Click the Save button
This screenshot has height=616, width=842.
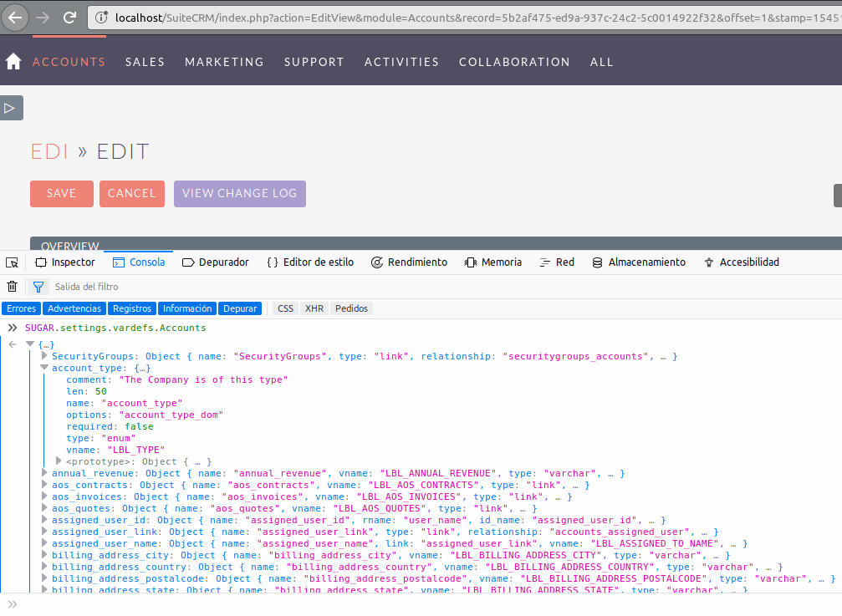point(61,193)
